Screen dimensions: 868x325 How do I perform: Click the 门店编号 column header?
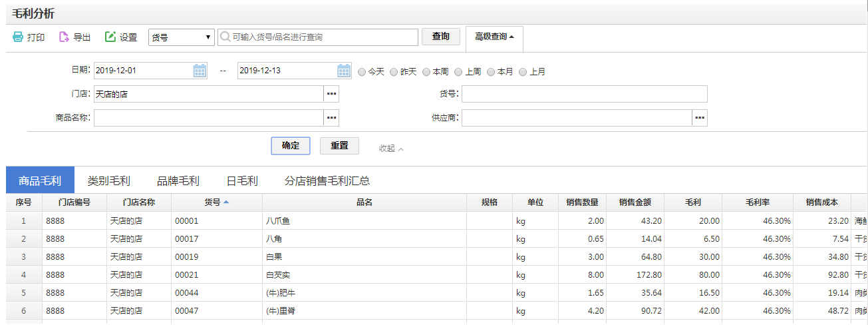(74, 202)
